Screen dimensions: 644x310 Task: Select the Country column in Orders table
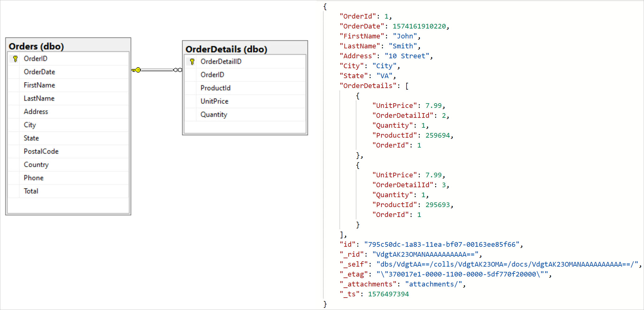pyautogui.click(x=36, y=165)
